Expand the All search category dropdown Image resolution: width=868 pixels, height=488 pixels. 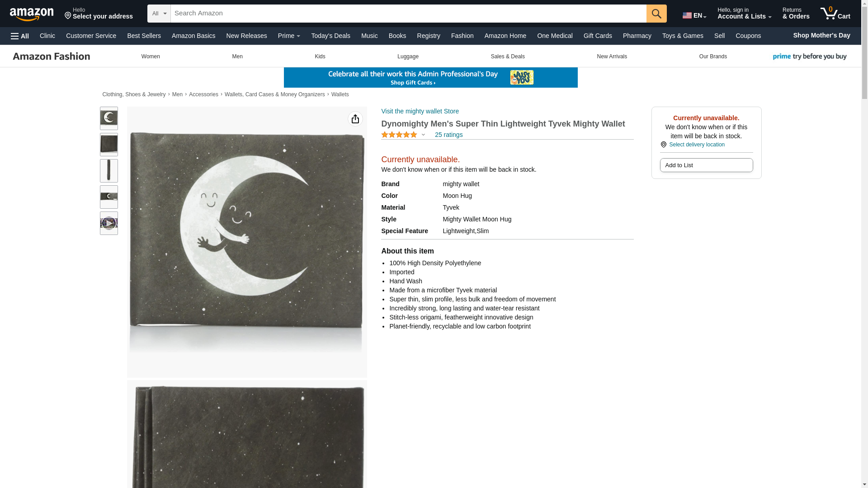click(159, 14)
